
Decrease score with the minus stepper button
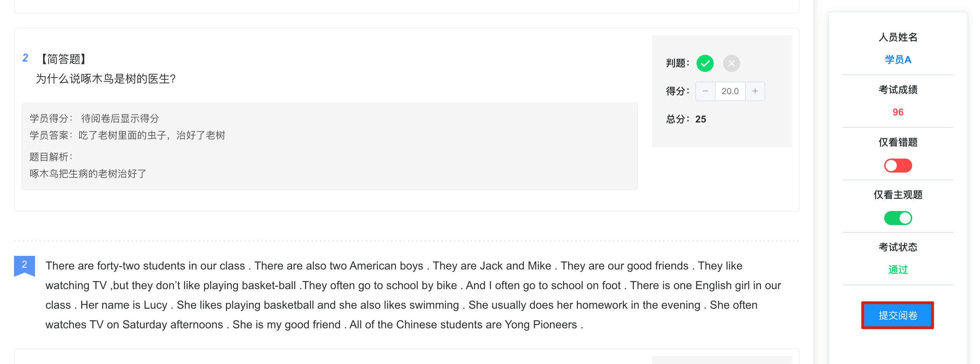tap(705, 91)
